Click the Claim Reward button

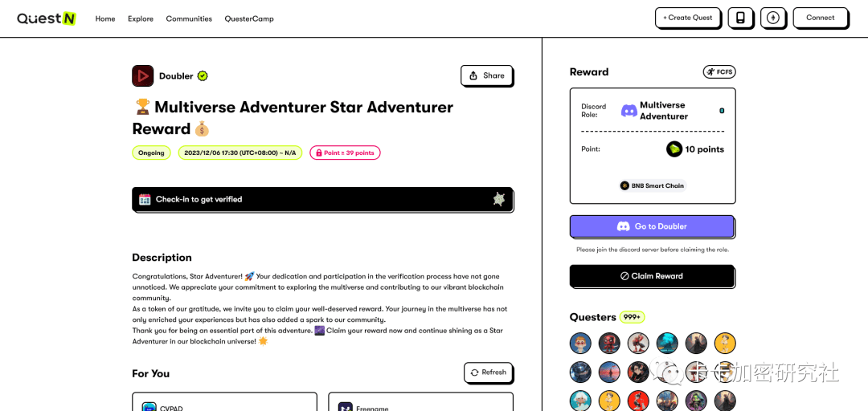(x=652, y=276)
